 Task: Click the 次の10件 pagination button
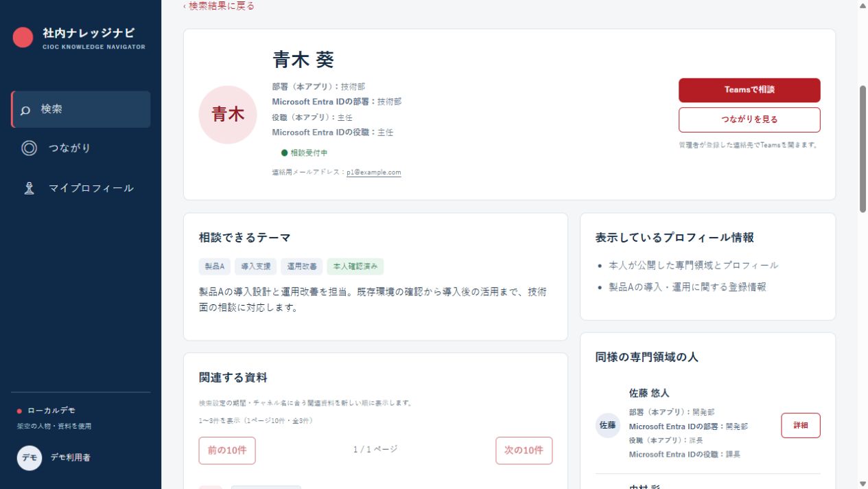pyautogui.click(x=524, y=451)
